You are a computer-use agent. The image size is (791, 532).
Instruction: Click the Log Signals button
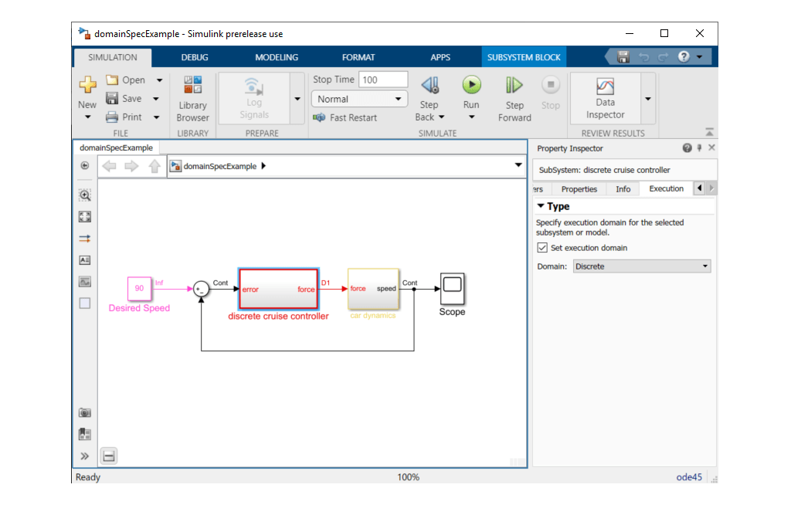pyautogui.click(x=254, y=99)
